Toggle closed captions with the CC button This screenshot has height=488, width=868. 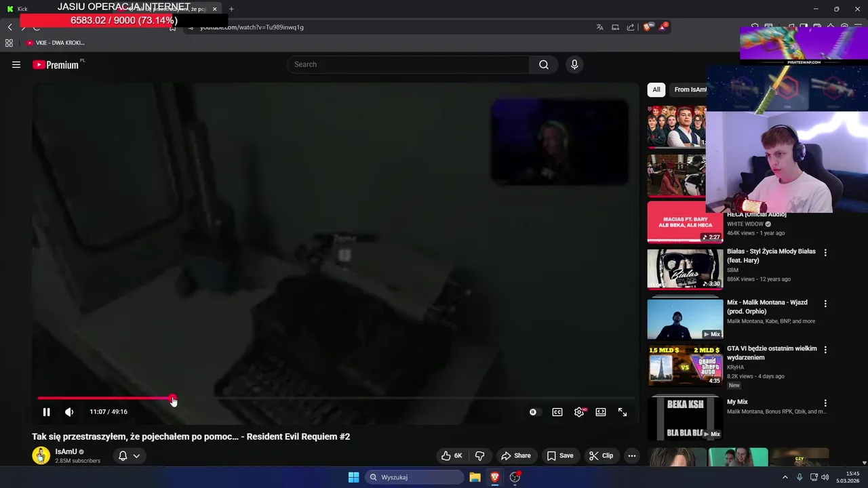(x=557, y=412)
